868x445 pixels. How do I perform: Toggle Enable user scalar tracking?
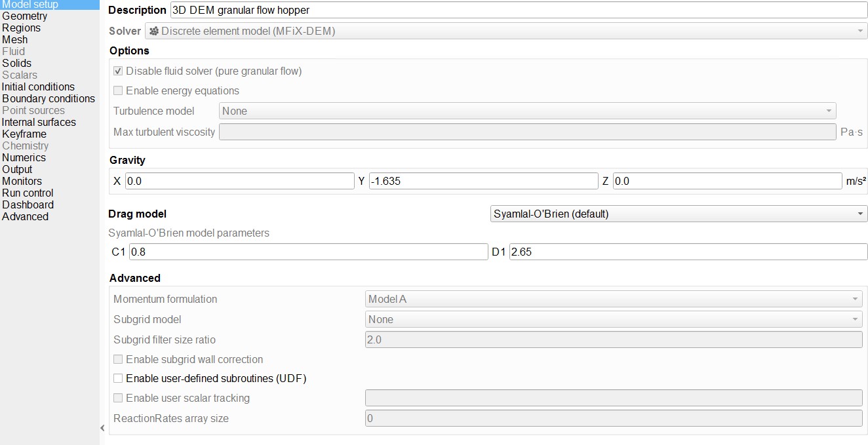pyautogui.click(x=118, y=398)
